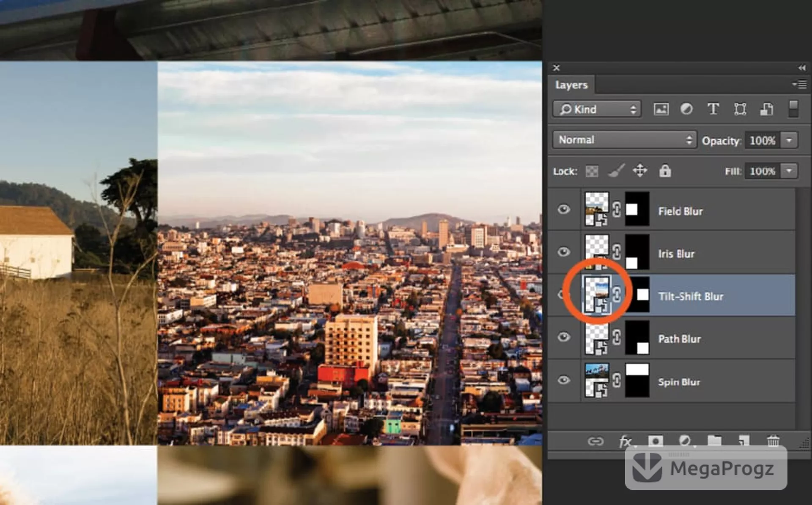The width and height of the screenshot is (812, 505).
Task: Click mask link icon on Spin Blur
Action: 617,380
